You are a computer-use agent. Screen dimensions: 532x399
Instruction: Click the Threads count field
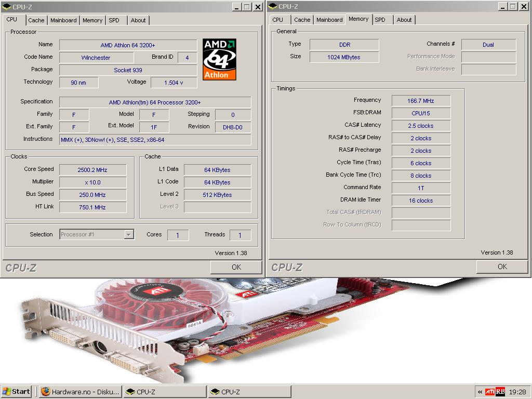coord(240,235)
